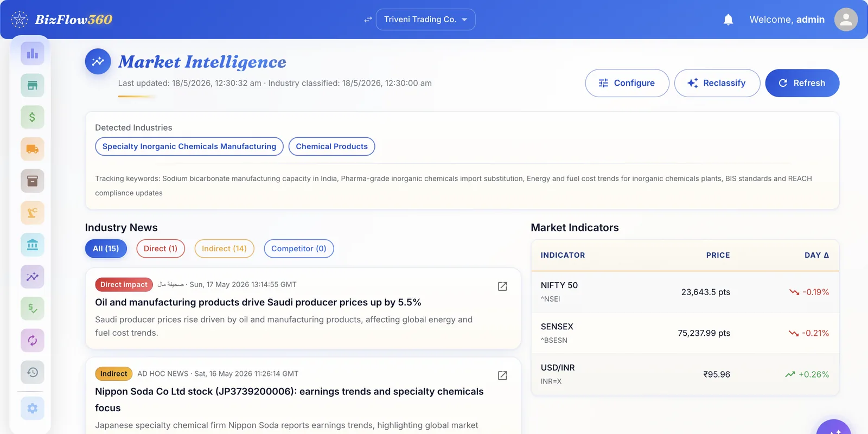This screenshot has height=434, width=868.
Task: Click the switch company arrows icon
Action: (368, 20)
